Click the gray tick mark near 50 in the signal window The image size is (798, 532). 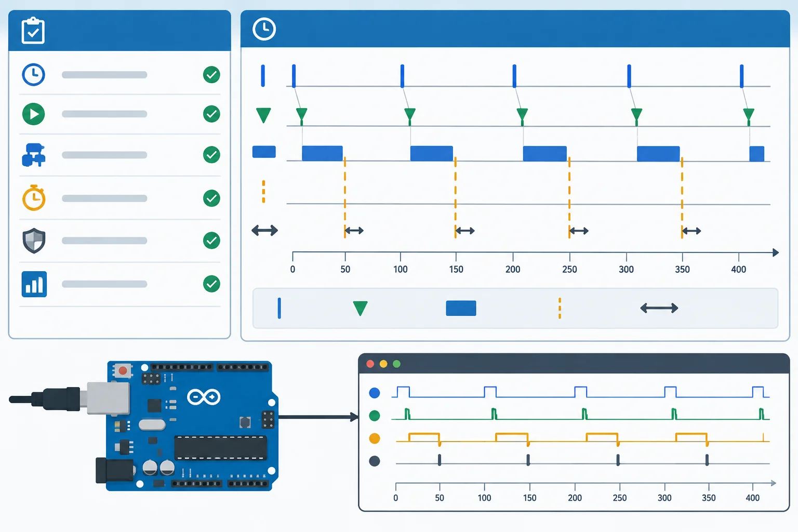[x=440, y=460]
